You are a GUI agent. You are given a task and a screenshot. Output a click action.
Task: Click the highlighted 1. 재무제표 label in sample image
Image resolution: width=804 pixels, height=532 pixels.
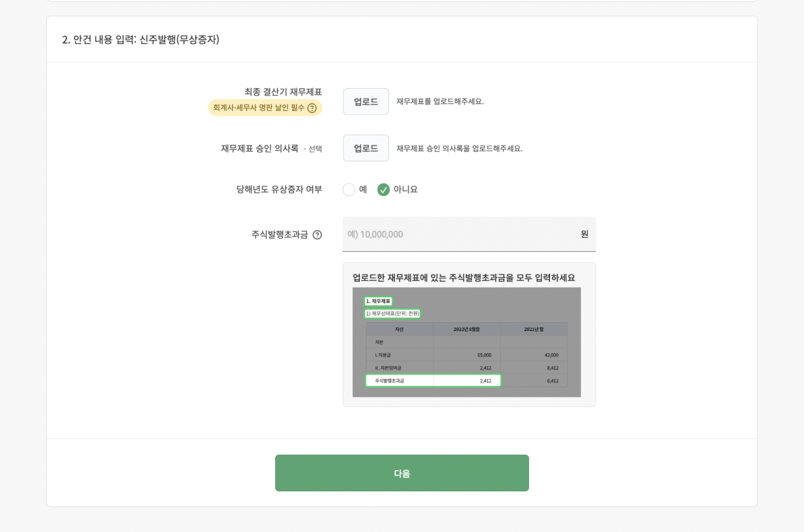(379, 300)
